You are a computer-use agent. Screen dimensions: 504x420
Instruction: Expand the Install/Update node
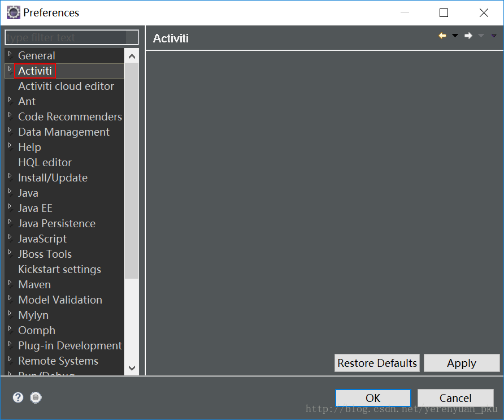(10, 176)
